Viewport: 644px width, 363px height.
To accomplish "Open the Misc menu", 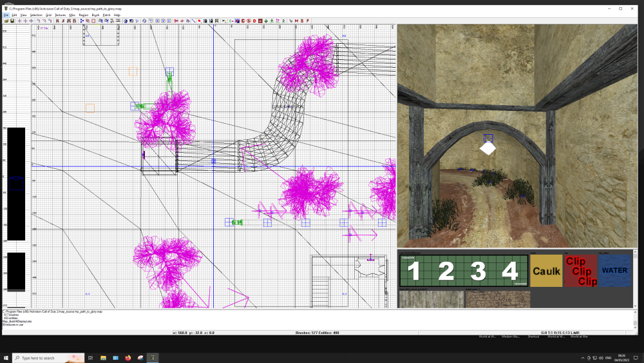I will point(72,15).
